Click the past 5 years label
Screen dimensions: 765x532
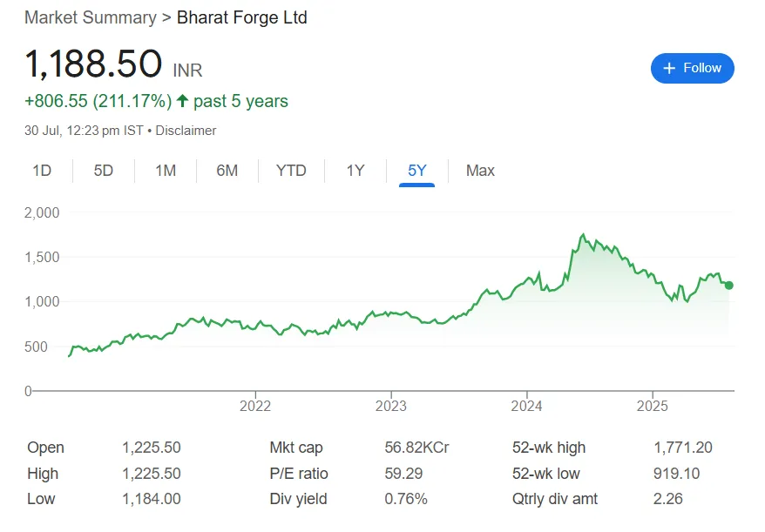coord(241,101)
